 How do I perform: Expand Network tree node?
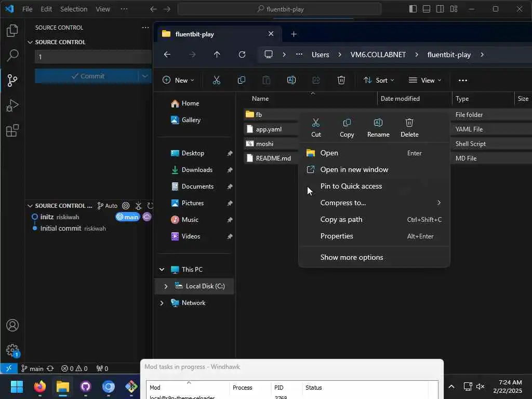pyautogui.click(x=162, y=303)
